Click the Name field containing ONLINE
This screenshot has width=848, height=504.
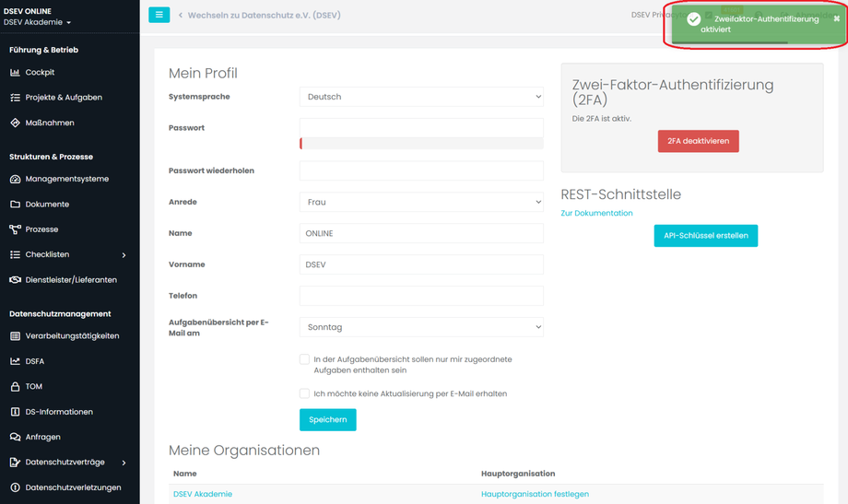pos(421,233)
